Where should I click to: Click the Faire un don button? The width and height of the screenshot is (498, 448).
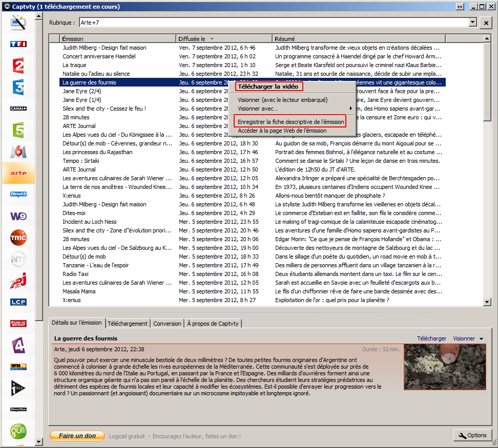pos(77,436)
